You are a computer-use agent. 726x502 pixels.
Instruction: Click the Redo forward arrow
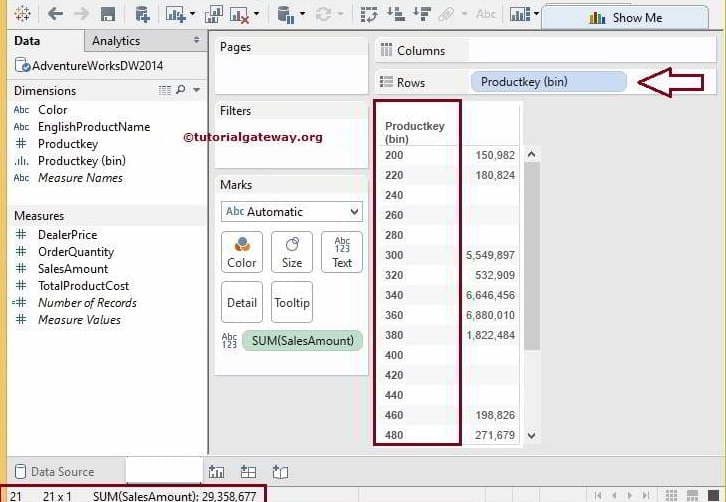pyautogui.click(x=81, y=14)
